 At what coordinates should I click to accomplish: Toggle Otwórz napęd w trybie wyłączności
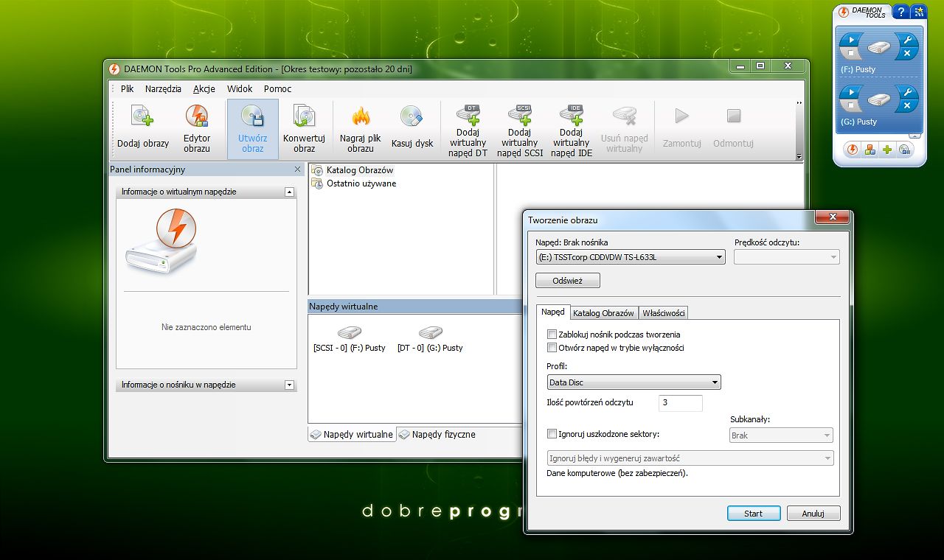(552, 348)
